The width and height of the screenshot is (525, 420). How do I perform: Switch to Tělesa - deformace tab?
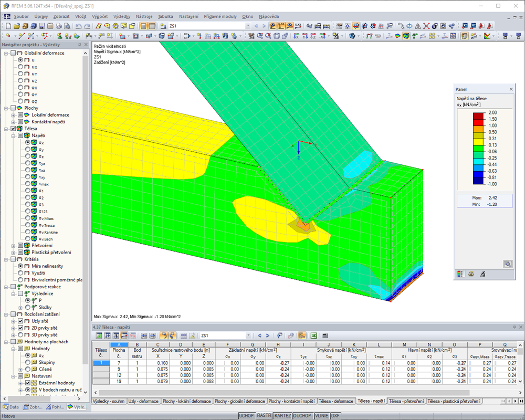[x=335, y=401]
